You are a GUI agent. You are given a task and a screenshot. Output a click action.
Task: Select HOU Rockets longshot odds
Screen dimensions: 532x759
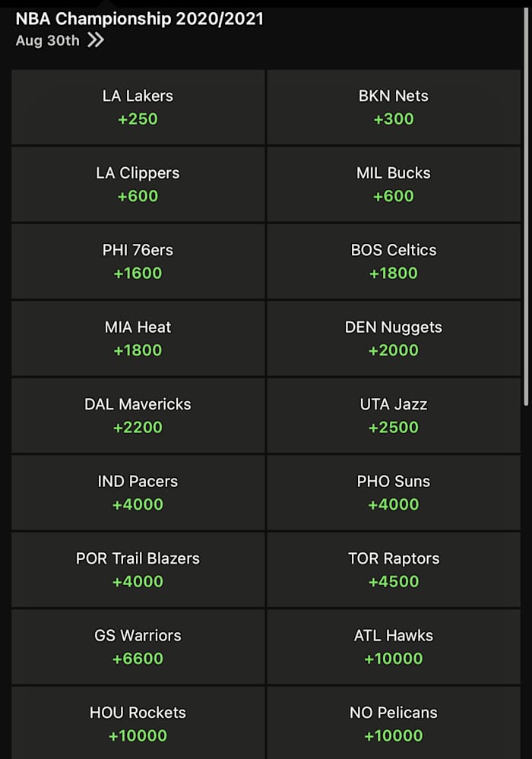[x=138, y=724]
